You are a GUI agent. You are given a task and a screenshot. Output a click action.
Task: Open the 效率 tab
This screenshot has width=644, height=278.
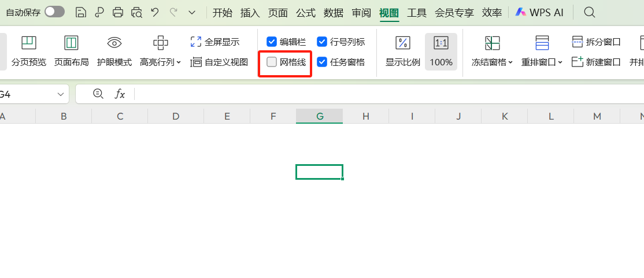492,13
